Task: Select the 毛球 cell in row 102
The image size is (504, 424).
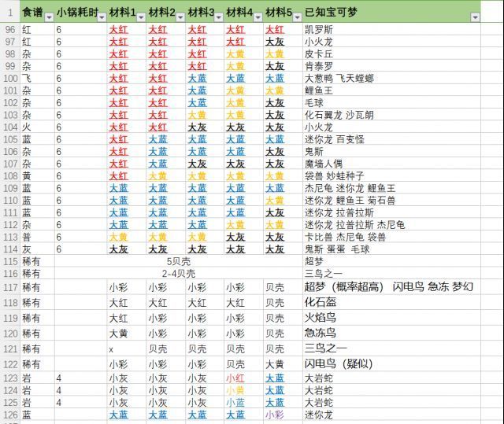Action: coord(391,103)
